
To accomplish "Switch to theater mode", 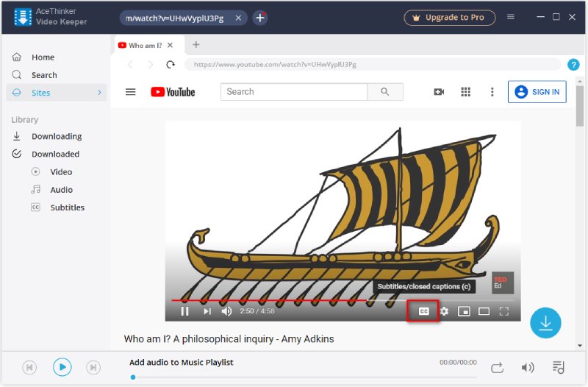I will tap(484, 311).
